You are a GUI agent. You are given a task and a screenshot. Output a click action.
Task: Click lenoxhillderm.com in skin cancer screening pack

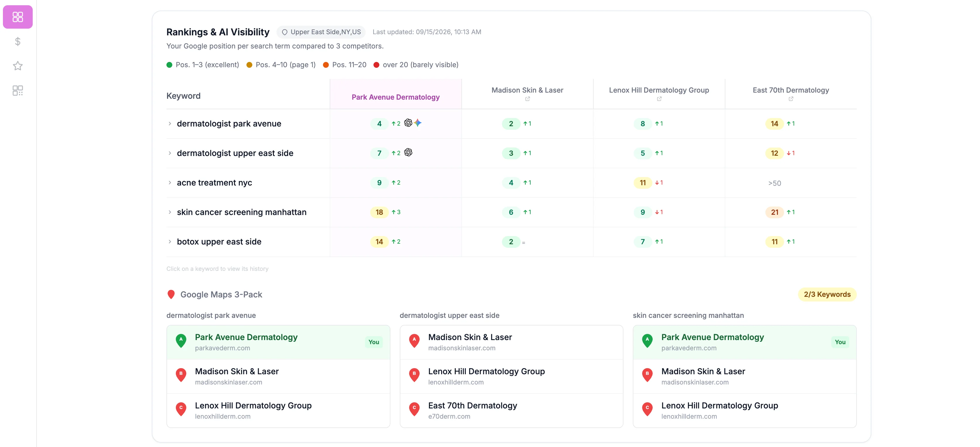pos(689,417)
